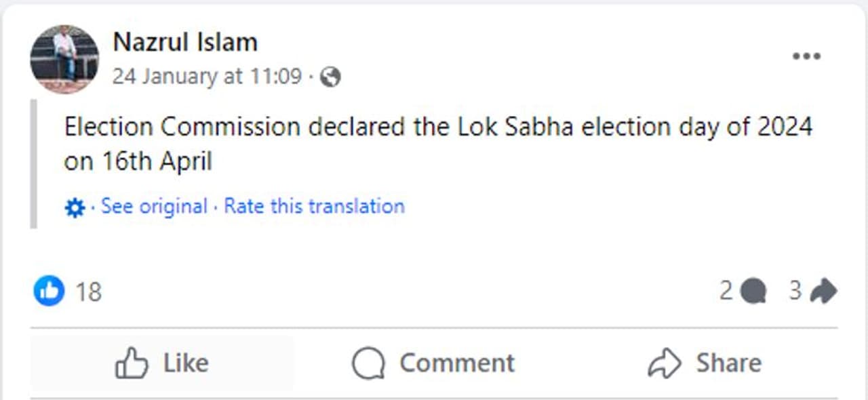
Task: Click Rate this translation link
Action: point(314,206)
